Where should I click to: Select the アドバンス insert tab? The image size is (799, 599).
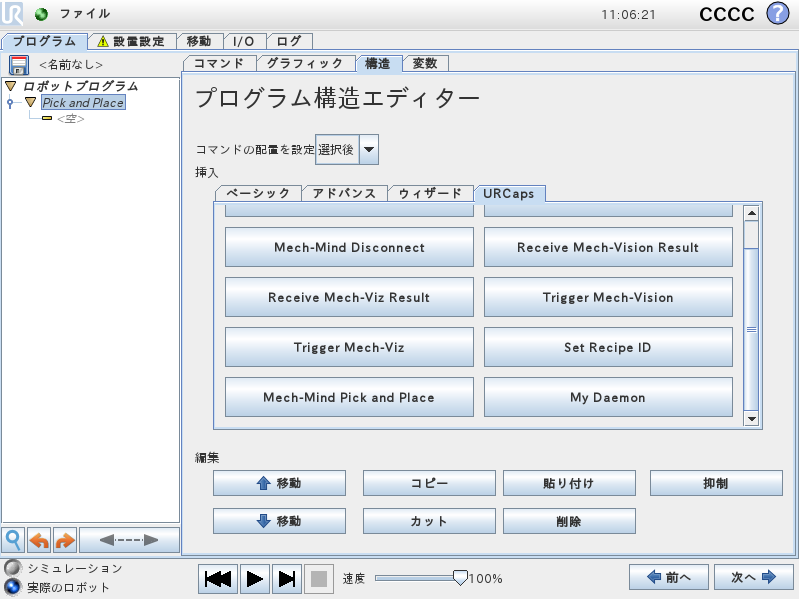[344, 194]
